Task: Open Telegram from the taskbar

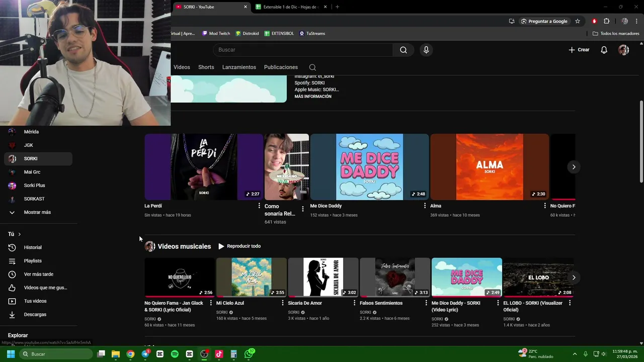Action: [145, 354]
